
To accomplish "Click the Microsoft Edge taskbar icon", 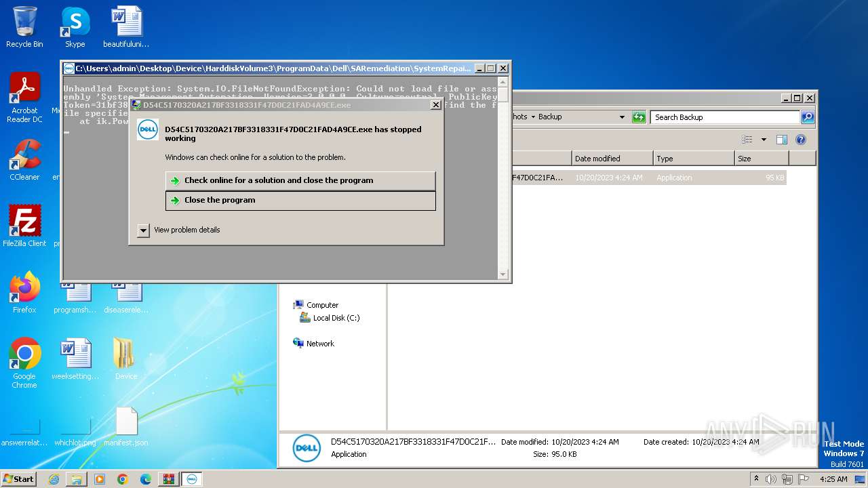I will (x=146, y=479).
